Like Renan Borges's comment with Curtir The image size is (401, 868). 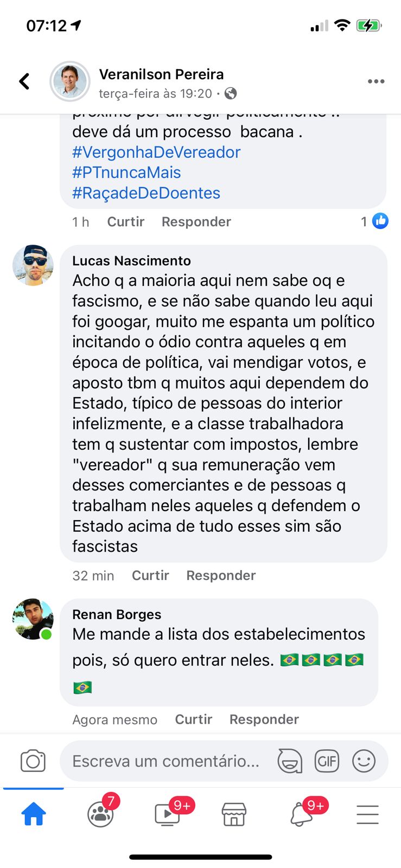point(193,719)
